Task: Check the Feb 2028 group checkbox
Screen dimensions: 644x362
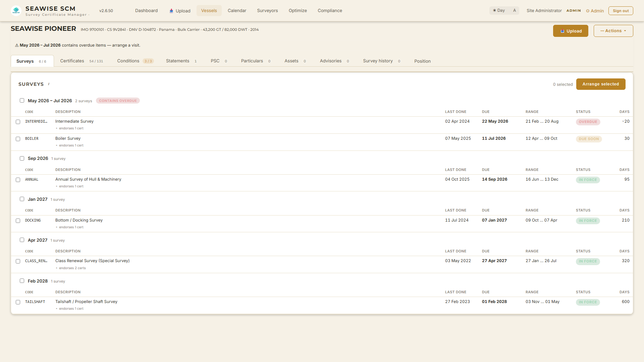Action: pyautogui.click(x=22, y=281)
